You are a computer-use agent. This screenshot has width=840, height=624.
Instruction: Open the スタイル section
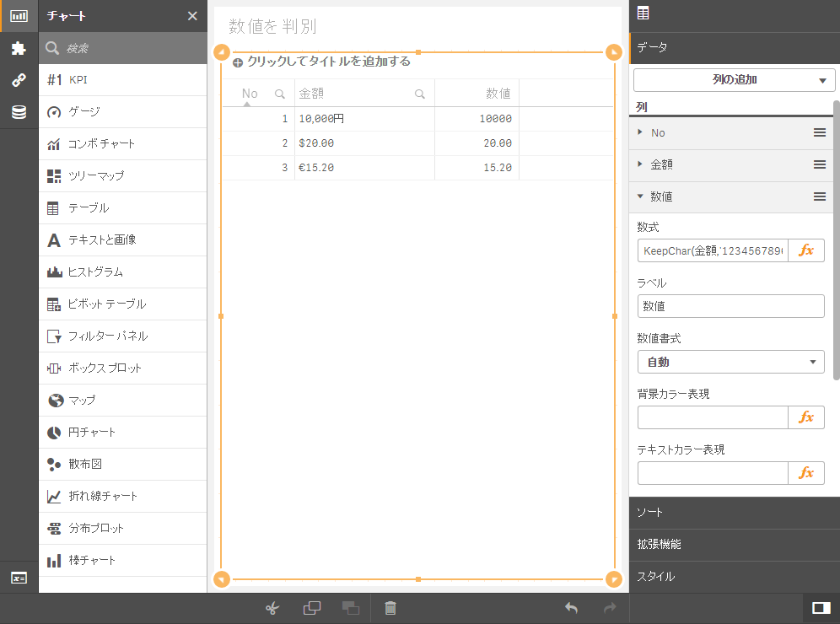click(734, 577)
